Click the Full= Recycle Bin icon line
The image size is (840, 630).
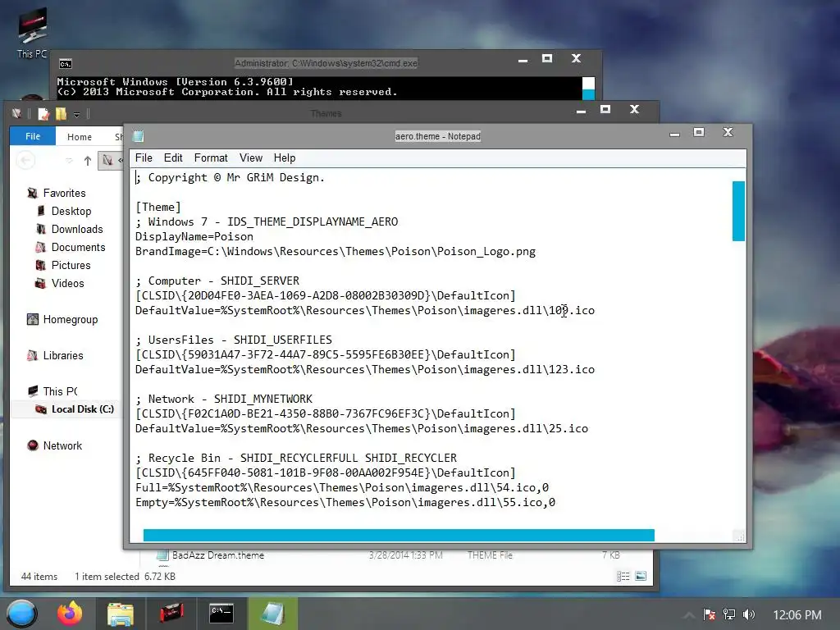coord(342,488)
